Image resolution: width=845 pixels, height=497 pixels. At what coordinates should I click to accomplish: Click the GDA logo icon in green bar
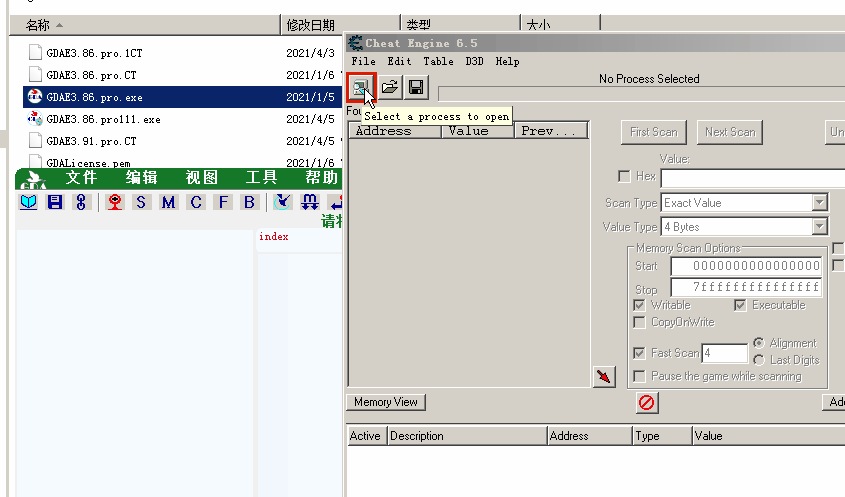click(33, 180)
